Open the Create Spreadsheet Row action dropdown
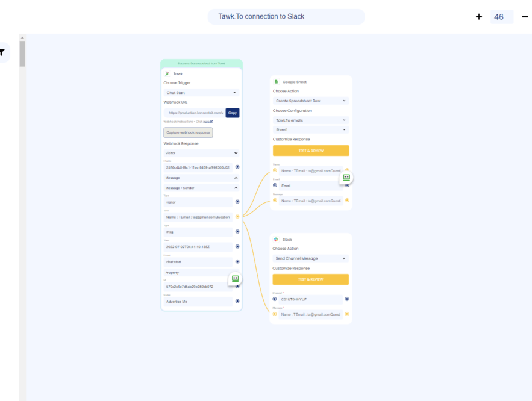This screenshot has width=532, height=401. (x=311, y=101)
